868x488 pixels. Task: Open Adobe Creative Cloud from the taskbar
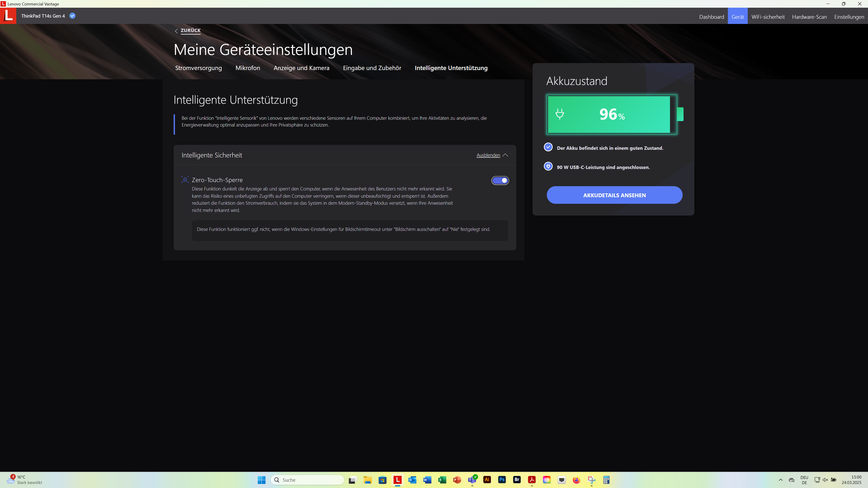coord(547,480)
